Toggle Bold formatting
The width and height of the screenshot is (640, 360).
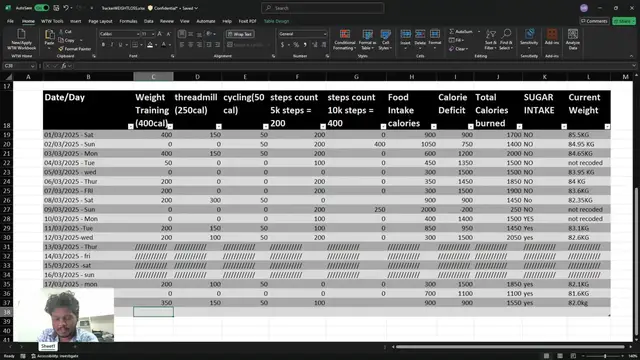pos(103,45)
